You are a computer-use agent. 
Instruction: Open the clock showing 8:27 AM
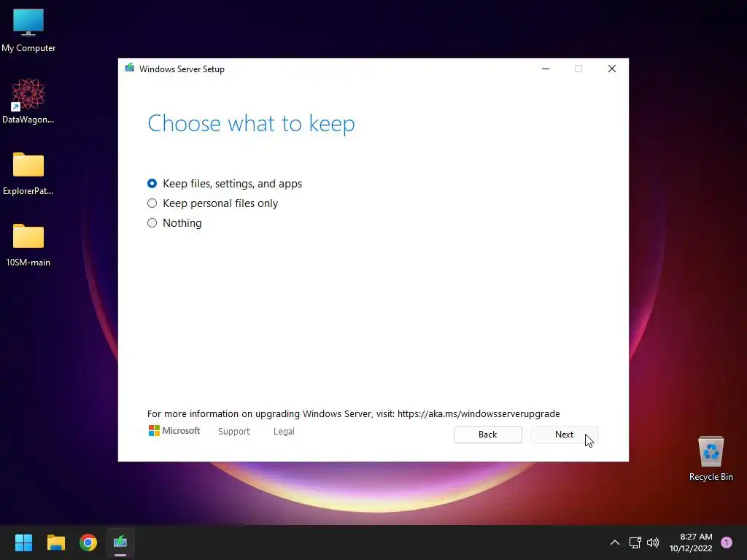click(691, 542)
